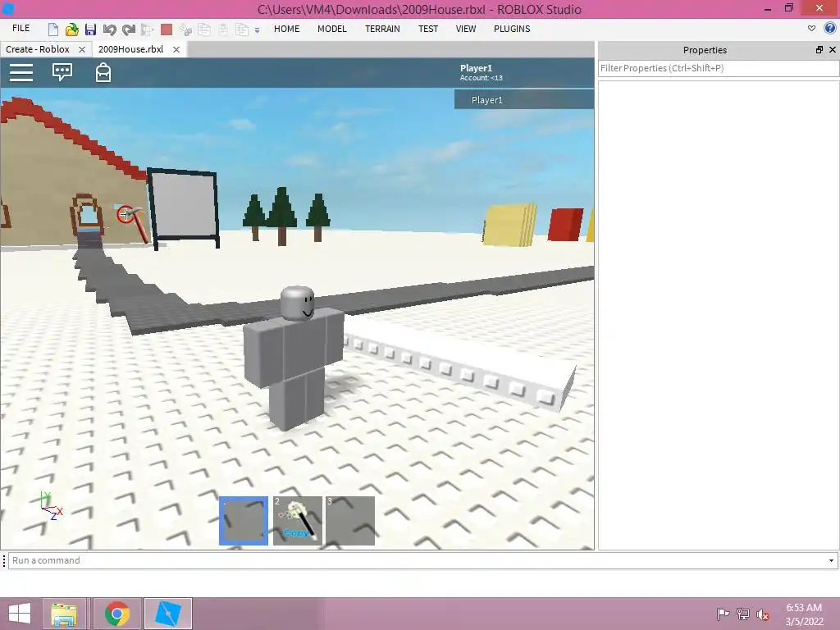Open the TEST ribbon tab
This screenshot has width=840, height=630.
click(x=428, y=29)
